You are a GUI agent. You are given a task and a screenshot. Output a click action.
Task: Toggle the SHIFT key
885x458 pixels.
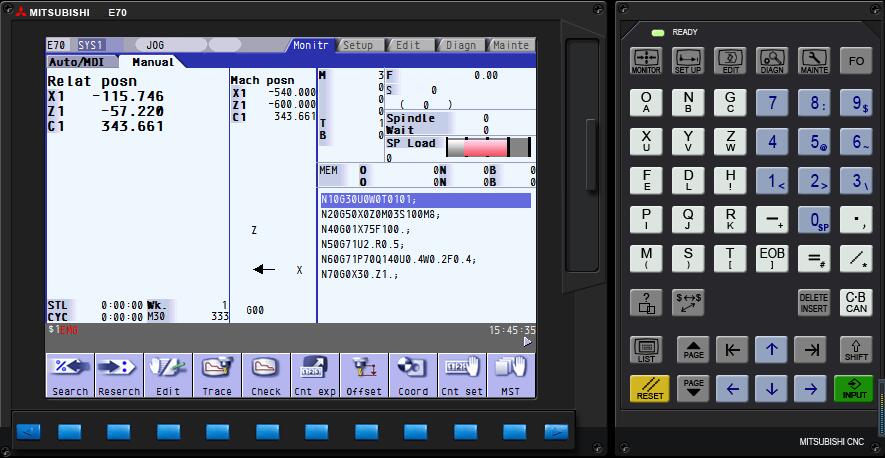[x=855, y=350]
